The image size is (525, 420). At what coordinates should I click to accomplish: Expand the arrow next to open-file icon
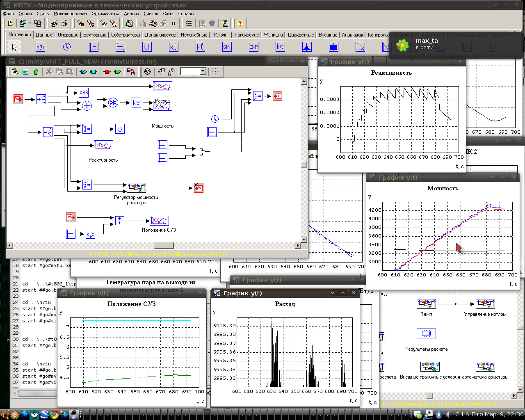point(30,23)
